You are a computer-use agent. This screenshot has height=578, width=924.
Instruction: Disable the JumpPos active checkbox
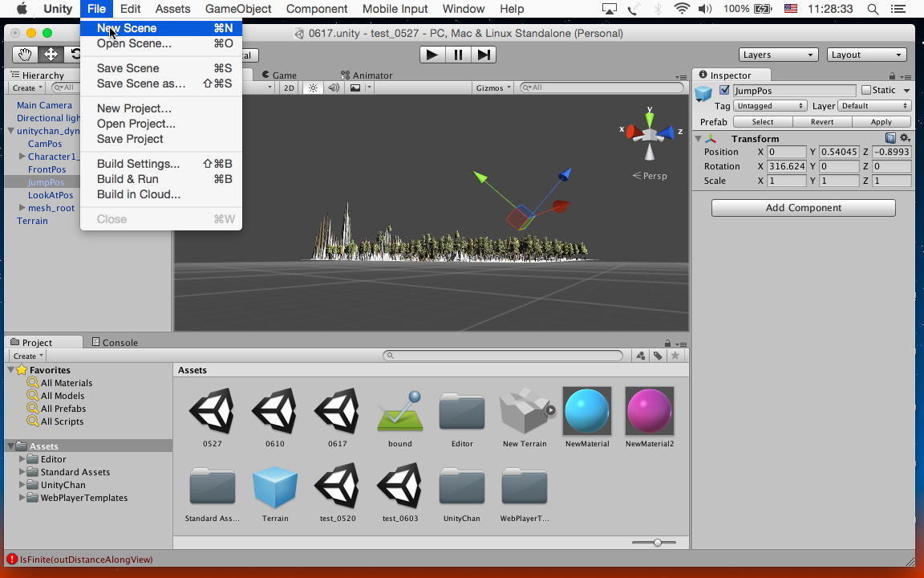pyautogui.click(x=724, y=91)
